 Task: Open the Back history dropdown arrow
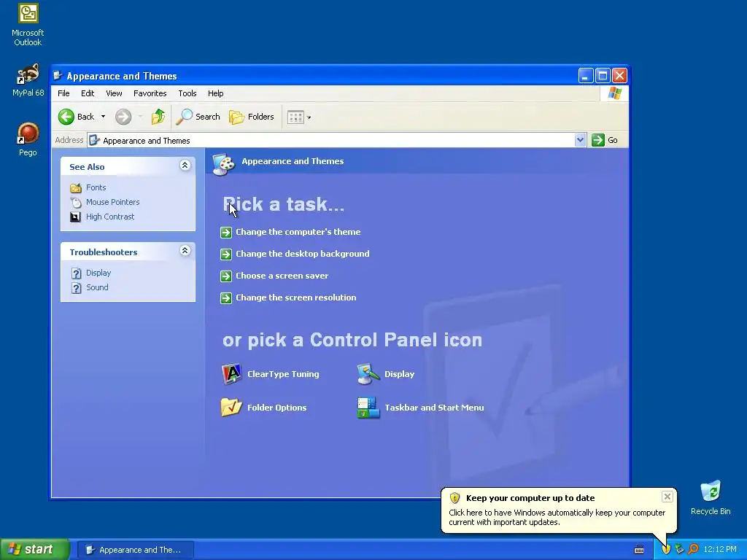(x=103, y=117)
